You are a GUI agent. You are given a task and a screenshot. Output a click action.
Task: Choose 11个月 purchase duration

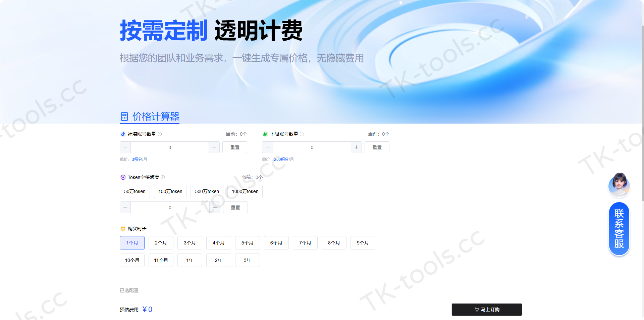point(161,260)
